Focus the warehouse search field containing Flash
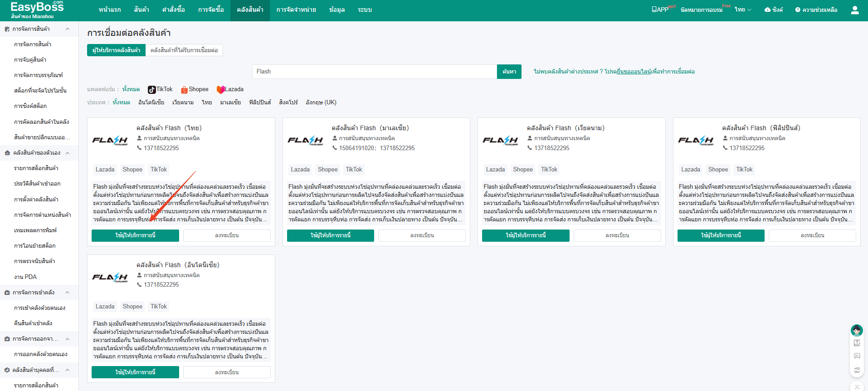The height and width of the screenshot is (391, 868). 375,72
